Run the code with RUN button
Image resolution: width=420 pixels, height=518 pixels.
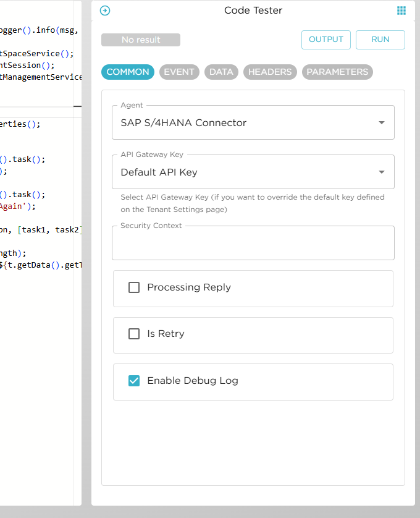380,40
